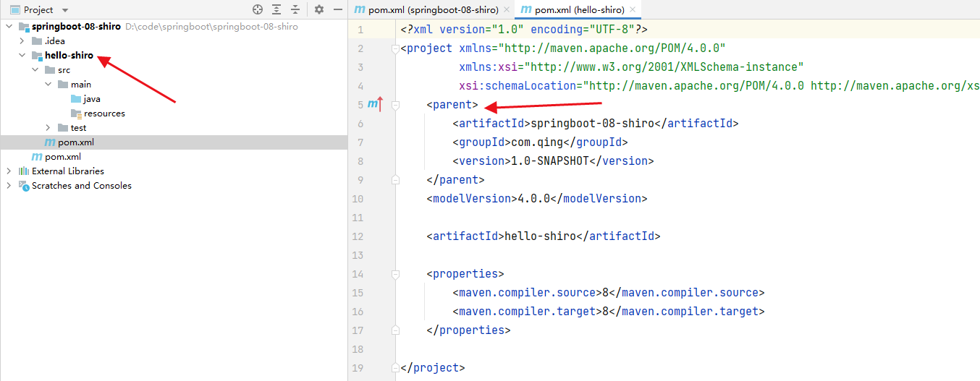The width and height of the screenshot is (980, 381).
Task: Click the Scratches and Consoles icon
Action: tap(24, 186)
